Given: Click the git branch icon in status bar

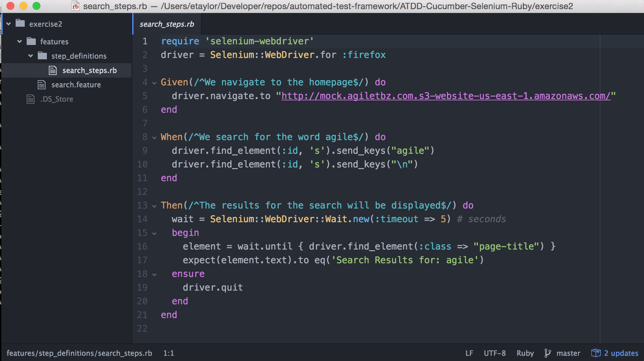Looking at the screenshot, I should (x=548, y=353).
